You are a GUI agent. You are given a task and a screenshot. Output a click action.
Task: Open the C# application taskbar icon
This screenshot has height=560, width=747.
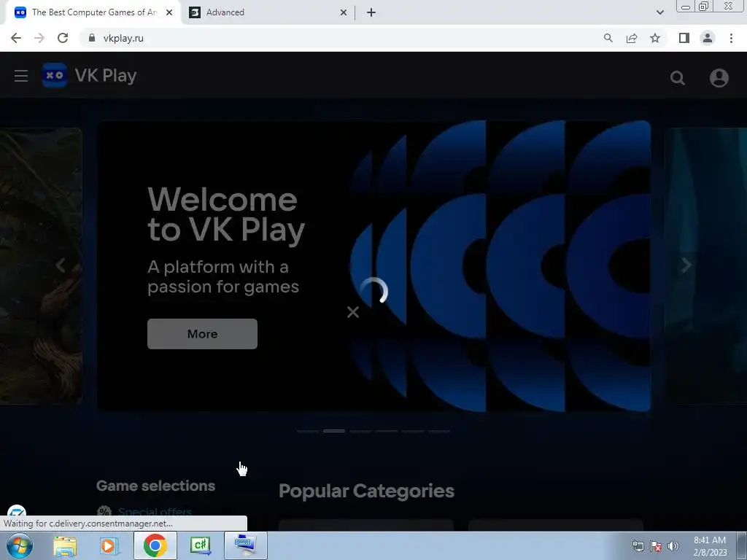point(200,545)
